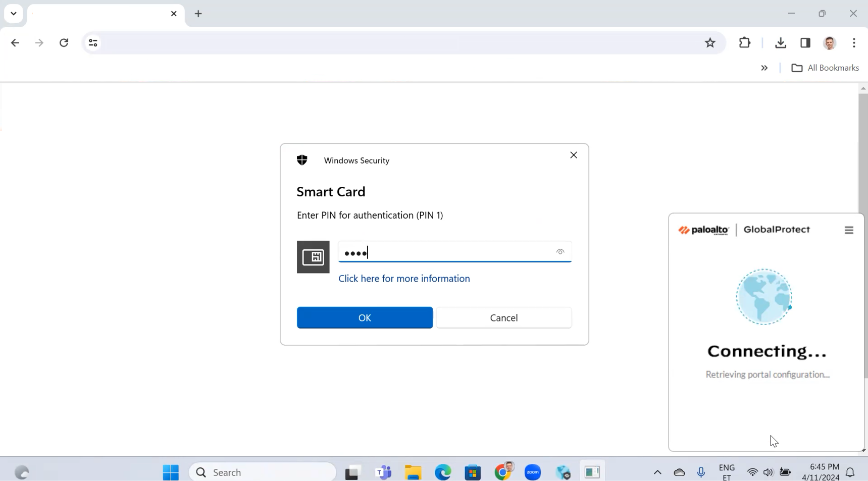Image resolution: width=868 pixels, height=481 pixels.
Task: Reveal the PIN with the eye icon
Action: 560,252
